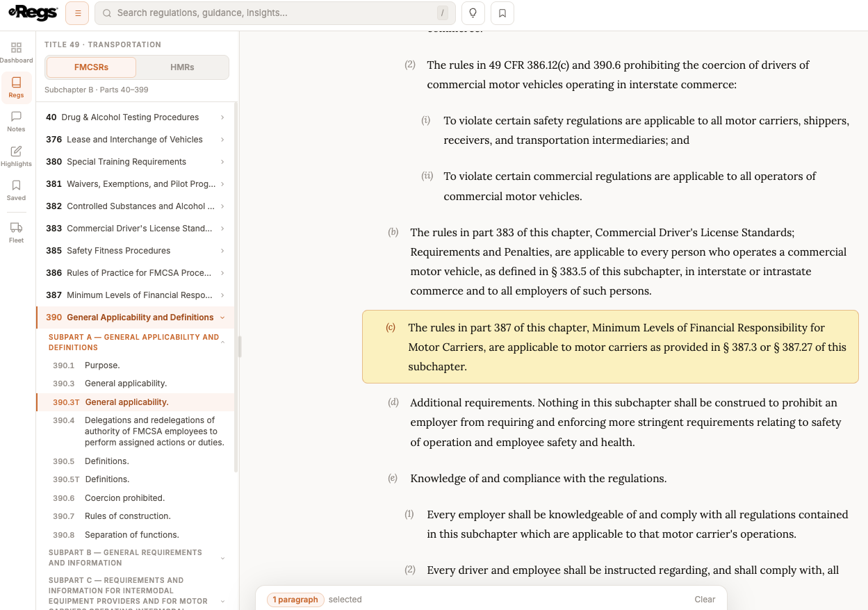Screen dimensions: 868x610
Task: Open section 390.4 Delegations and redelegations
Action: pos(135,431)
